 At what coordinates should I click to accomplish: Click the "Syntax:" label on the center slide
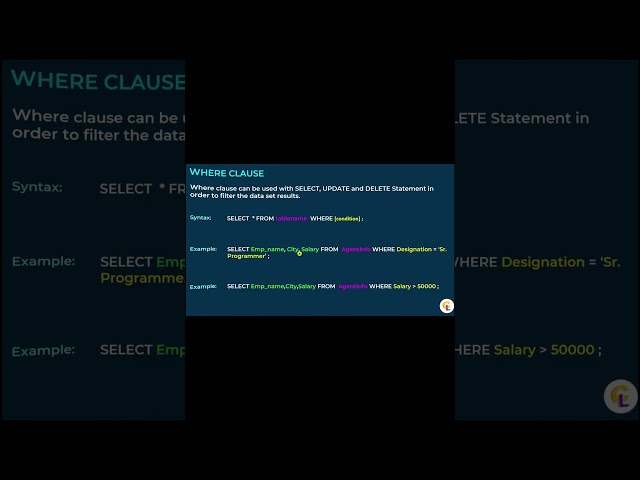(x=200, y=218)
